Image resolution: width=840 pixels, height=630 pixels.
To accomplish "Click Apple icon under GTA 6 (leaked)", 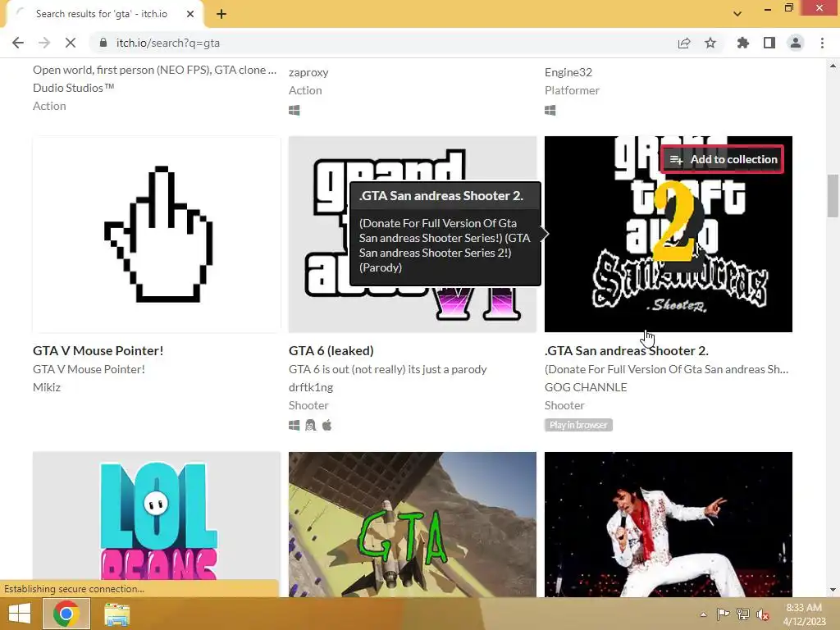I will coord(326,426).
